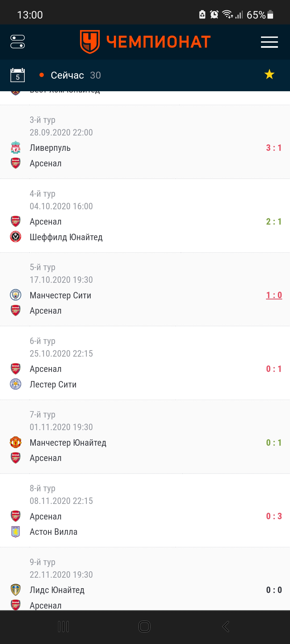Open the Ливерпуль vs Арсенал 3:1 score
Screen dimensions: 290x644
(274, 148)
